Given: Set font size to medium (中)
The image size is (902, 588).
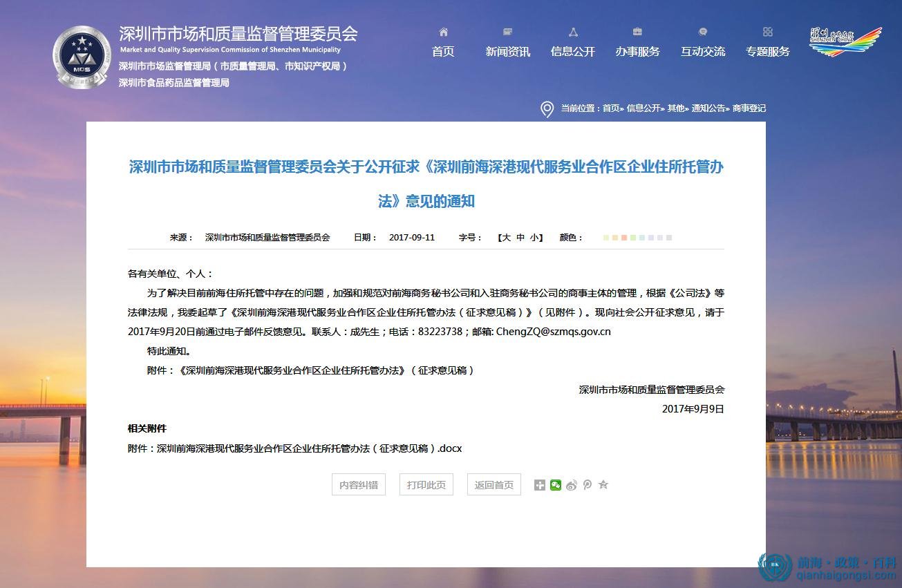Looking at the screenshot, I should (x=520, y=238).
